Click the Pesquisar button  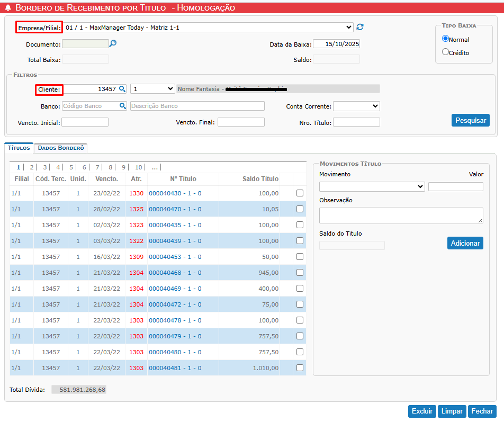[470, 120]
